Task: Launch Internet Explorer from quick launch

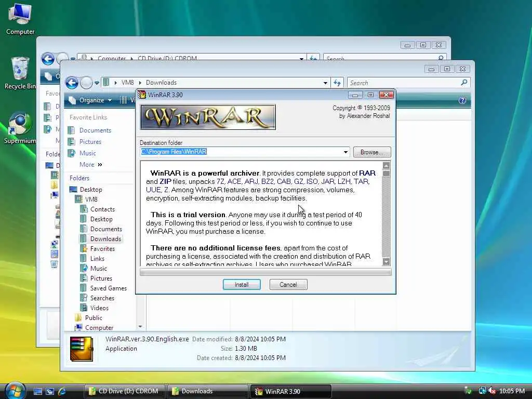Action: (62, 391)
